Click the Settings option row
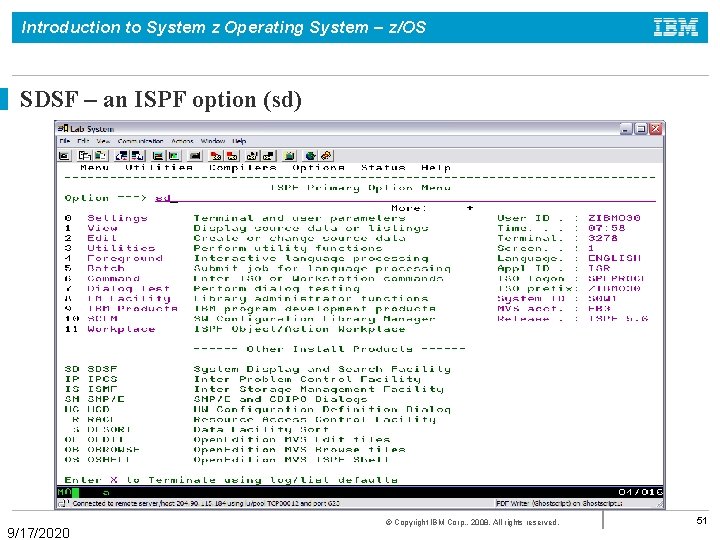The height and width of the screenshot is (540, 720). pyautogui.click(x=235, y=218)
